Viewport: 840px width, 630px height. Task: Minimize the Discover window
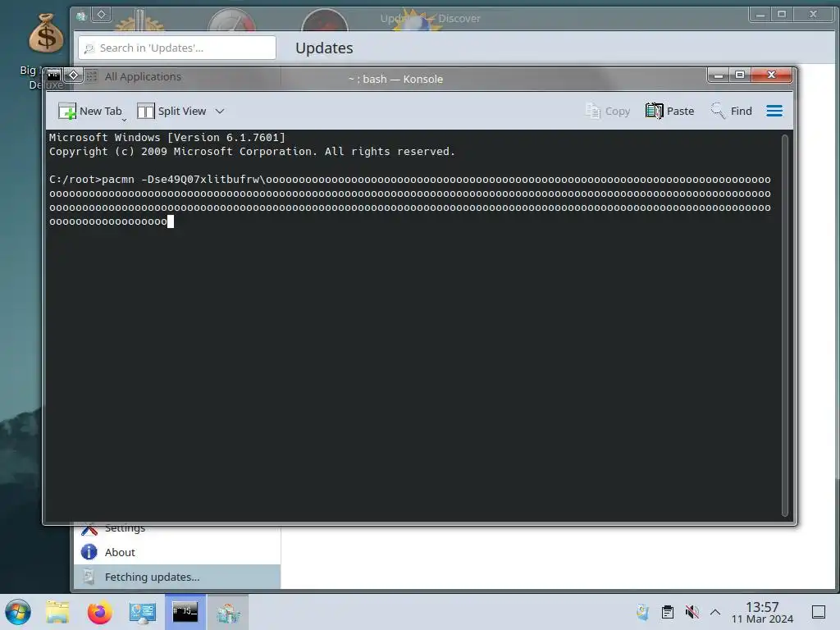(760, 15)
